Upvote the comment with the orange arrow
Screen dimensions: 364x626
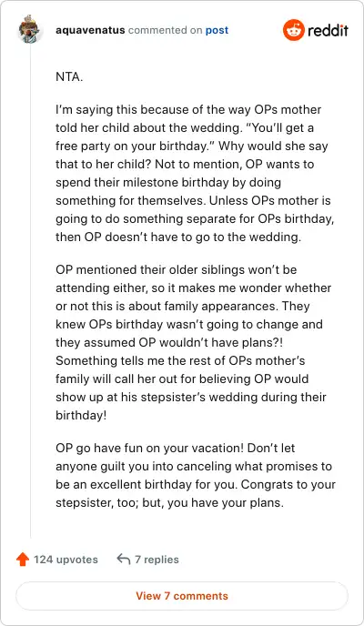pos(23,560)
